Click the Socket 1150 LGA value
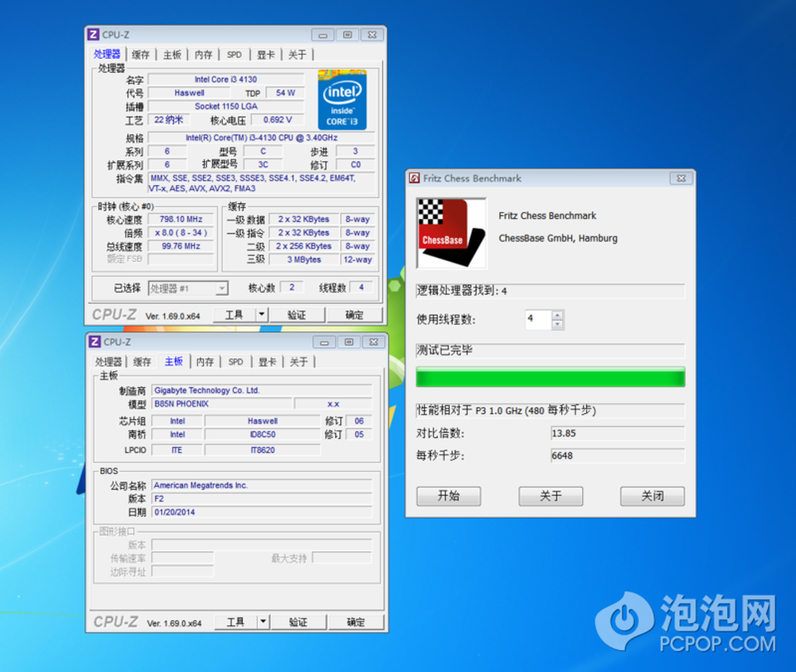This screenshot has width=796, height=672. tap(226, 106)
